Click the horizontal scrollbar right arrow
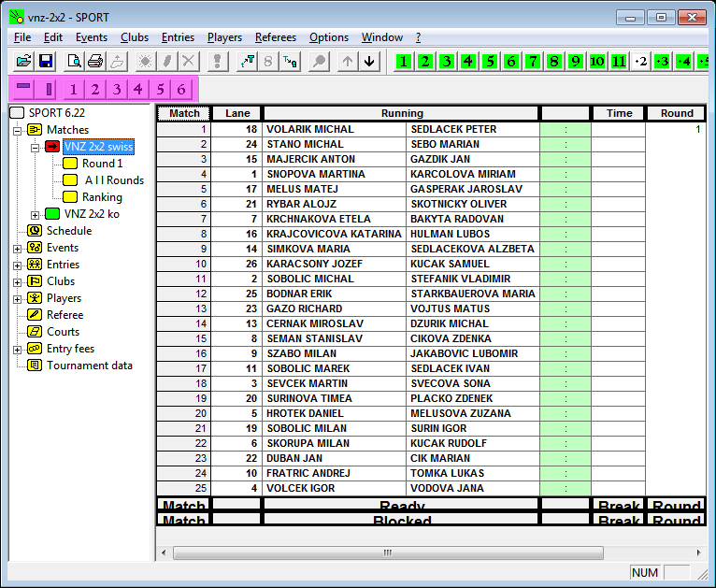The height and width of the screenshot is (588, 716). (x=698, y=553)
